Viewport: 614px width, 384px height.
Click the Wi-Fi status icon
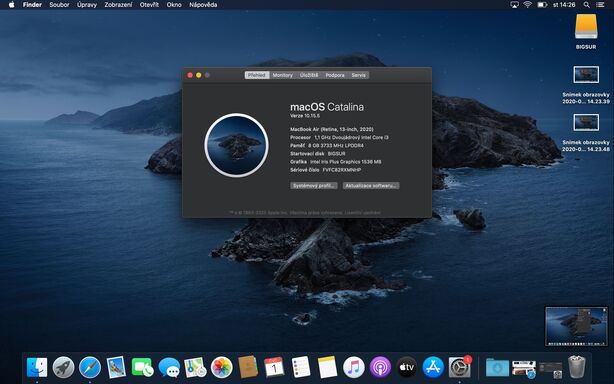pyautogui.click(x=527, y=5)
